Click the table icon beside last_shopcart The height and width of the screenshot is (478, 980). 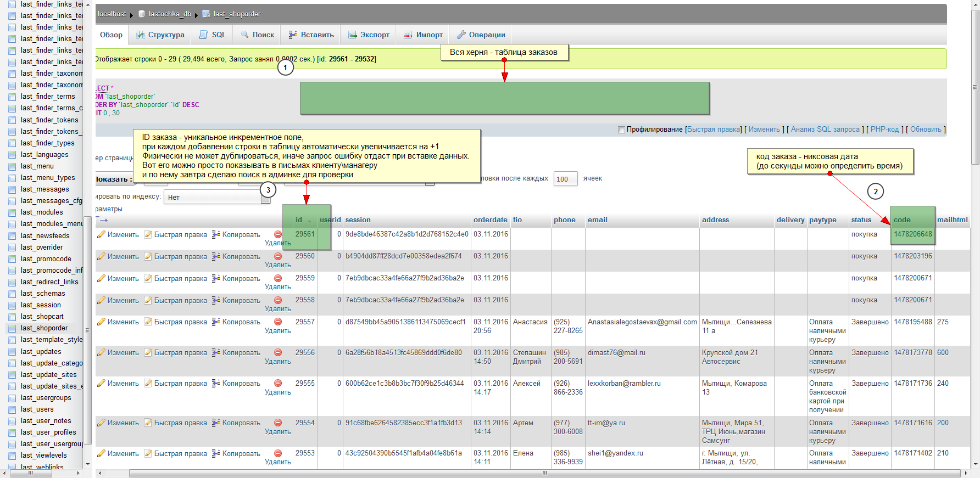[x=12, y=317]
